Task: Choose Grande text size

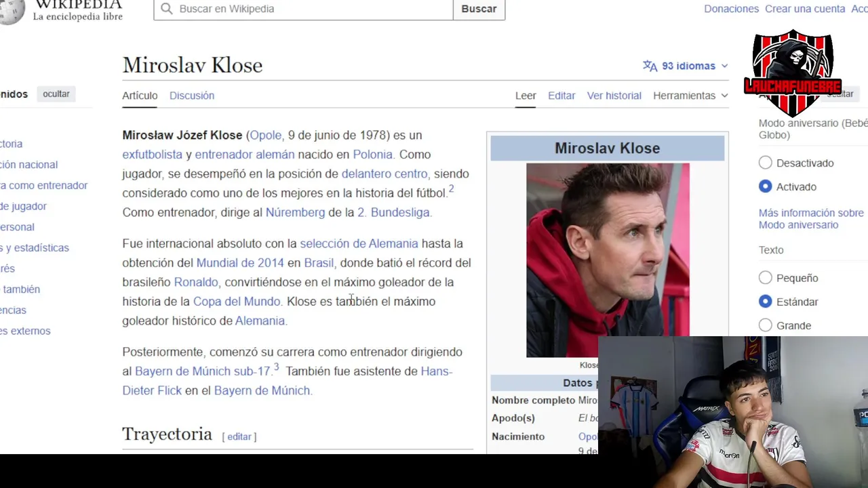Action: pos(766,325)
